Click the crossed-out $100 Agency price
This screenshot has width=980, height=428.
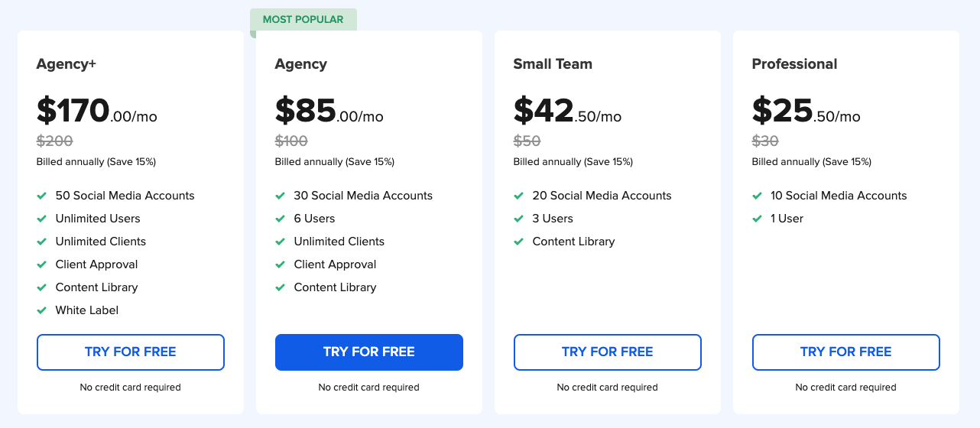pos(291,141)
